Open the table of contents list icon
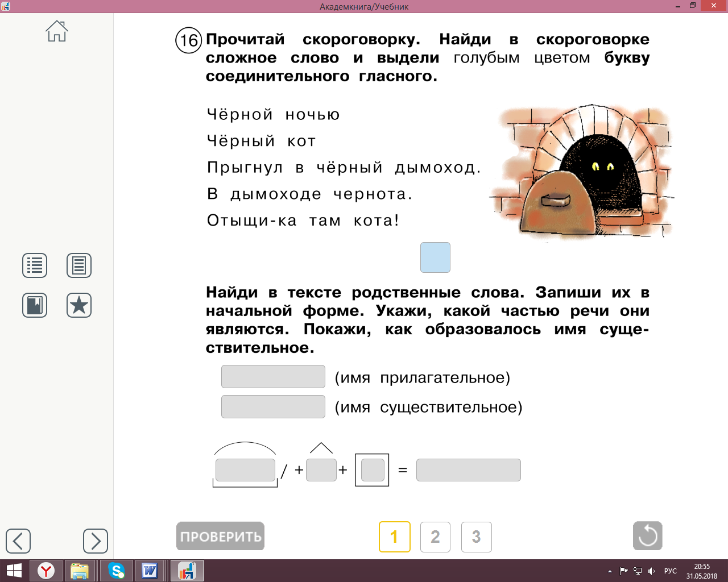The height and width of the screenshot is (582, 728). pyautogui.click(x=35, y=265)
